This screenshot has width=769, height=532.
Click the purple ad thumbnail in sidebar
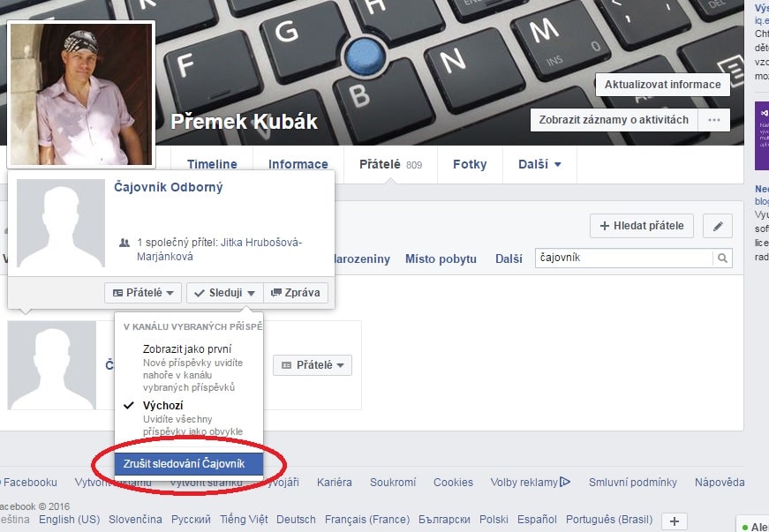(762, 136)
